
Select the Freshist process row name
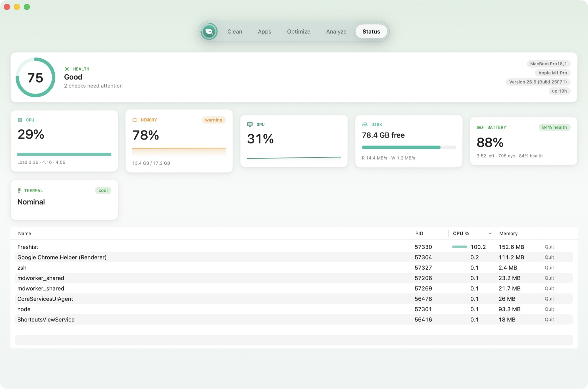point(28,247)
